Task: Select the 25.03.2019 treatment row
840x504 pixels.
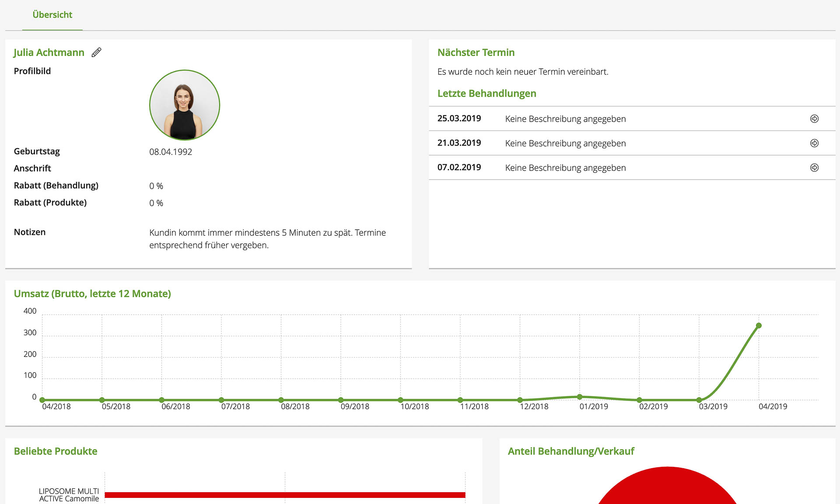Action: coord(632,119)
